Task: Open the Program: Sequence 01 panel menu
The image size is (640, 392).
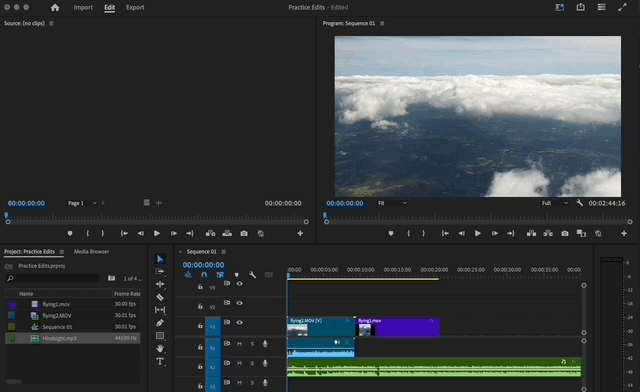Action: click(382, 23)
